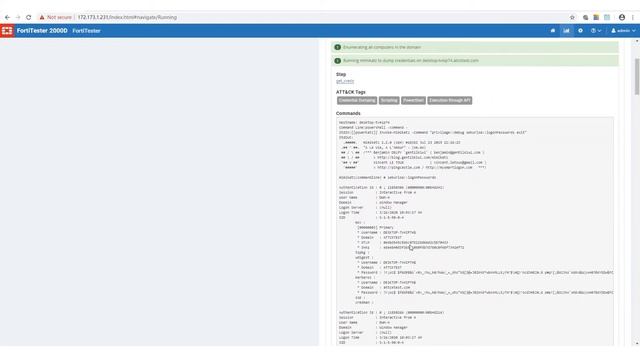Click the Credential Dumping ATT&CK tag

357,100
